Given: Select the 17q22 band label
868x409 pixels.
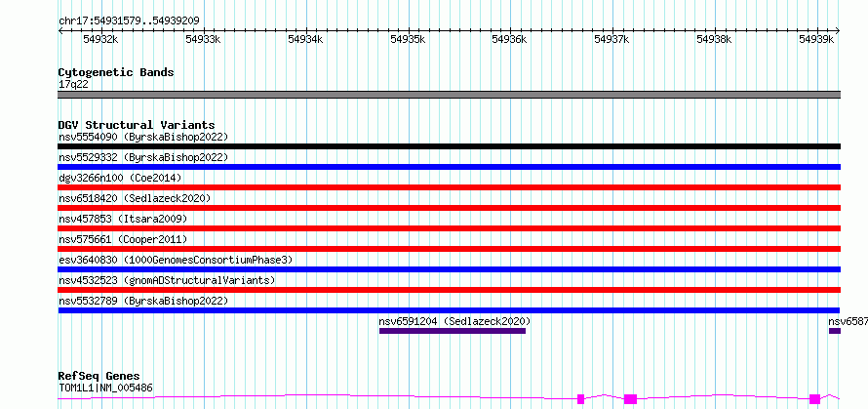Looking at the screenshot, I should pyautogui.click(x=73, y=85).
